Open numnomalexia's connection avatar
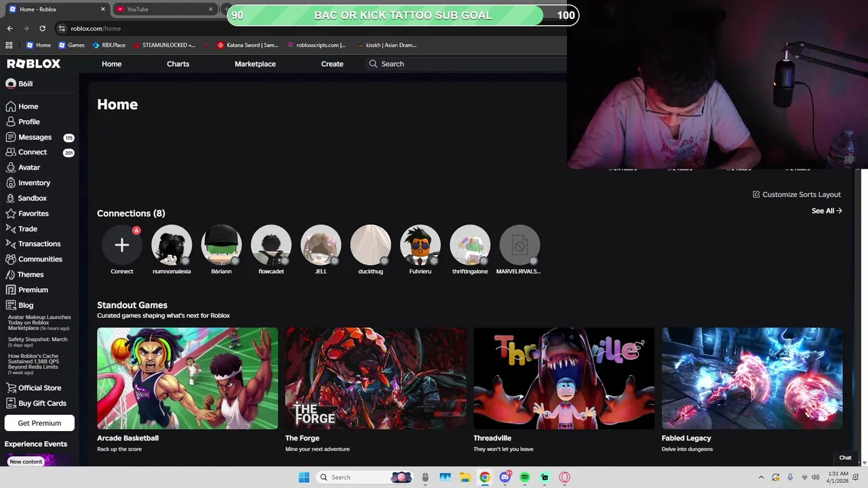The width and height of the screenshot is (868, 488). [x=172, y=245]
